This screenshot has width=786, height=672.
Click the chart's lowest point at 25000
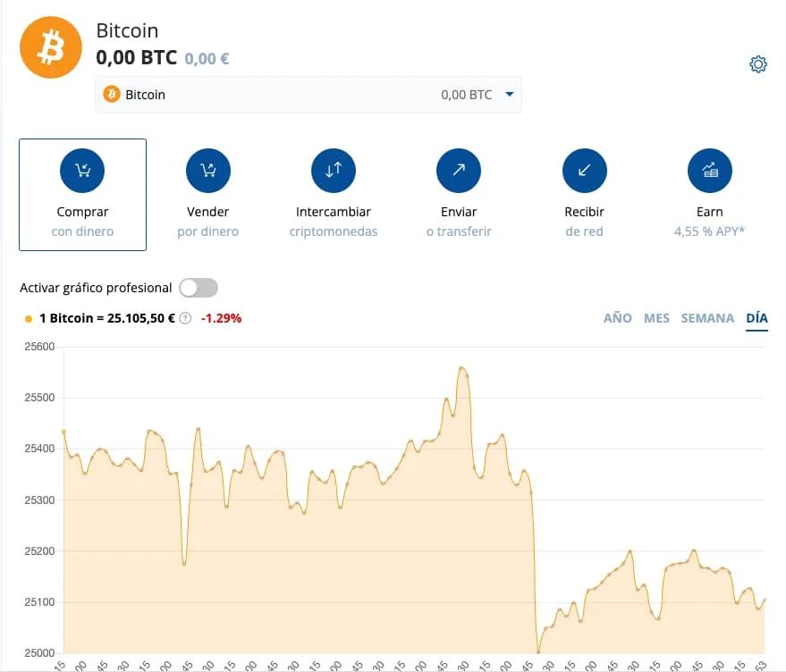[538, 652]
